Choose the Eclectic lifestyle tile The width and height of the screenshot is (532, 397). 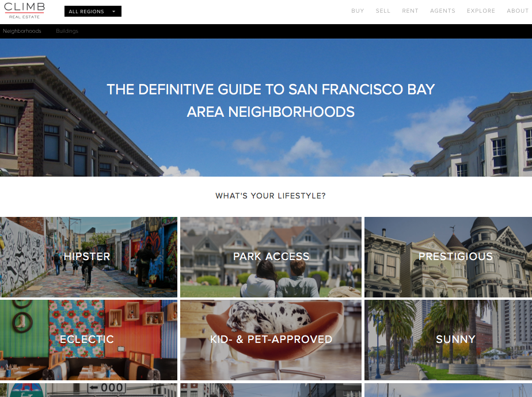point(89,339)
